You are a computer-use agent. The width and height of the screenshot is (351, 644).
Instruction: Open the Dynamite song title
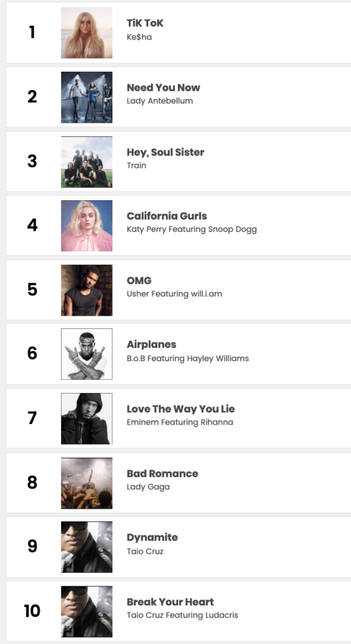pos(152,538)
